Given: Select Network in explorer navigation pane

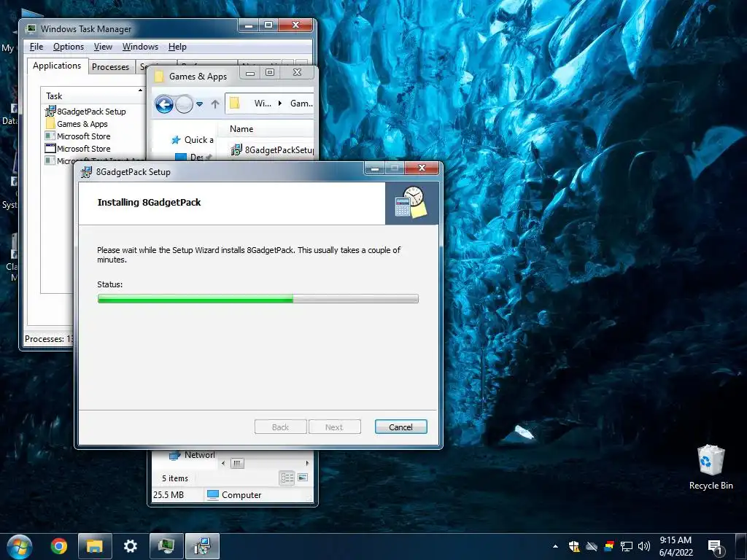Looking at the screenshot, I should tap(193, 455).
